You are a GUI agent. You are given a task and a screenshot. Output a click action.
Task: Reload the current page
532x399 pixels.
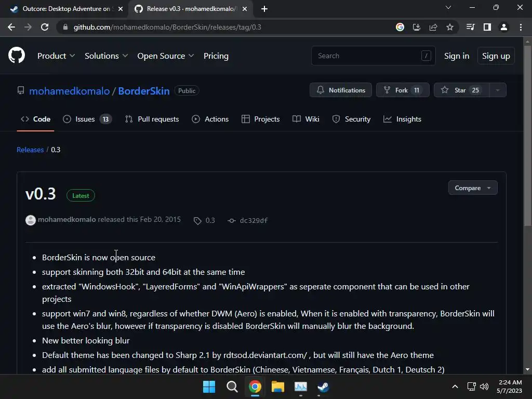click(45, 27)
